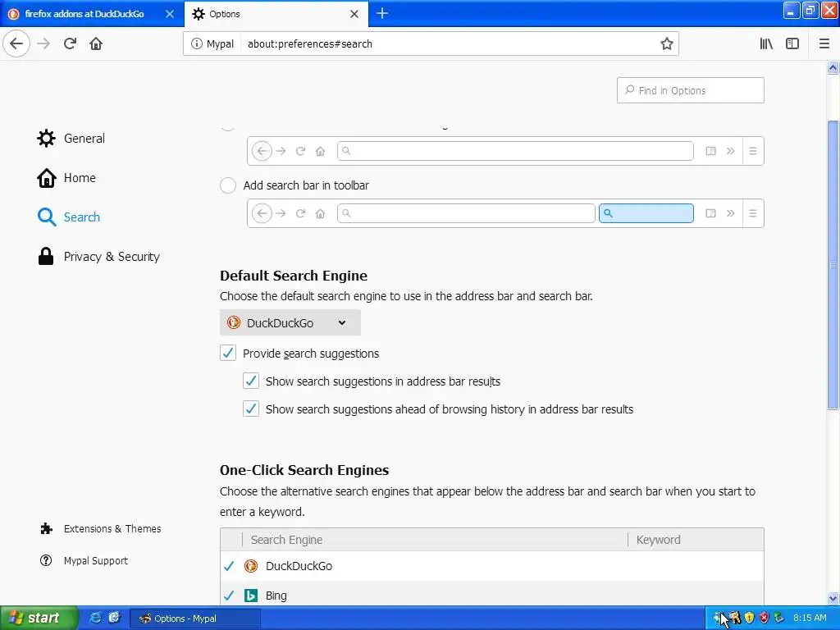Click the General gear icon in sidebar

click(46, 138)
